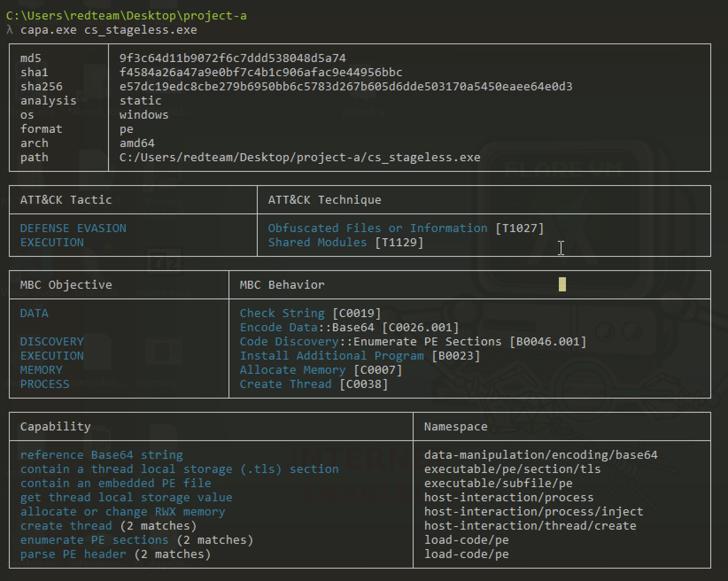Select the sha1 hash string
Viewport: 728px width, 581px height.
pos(261,72)
